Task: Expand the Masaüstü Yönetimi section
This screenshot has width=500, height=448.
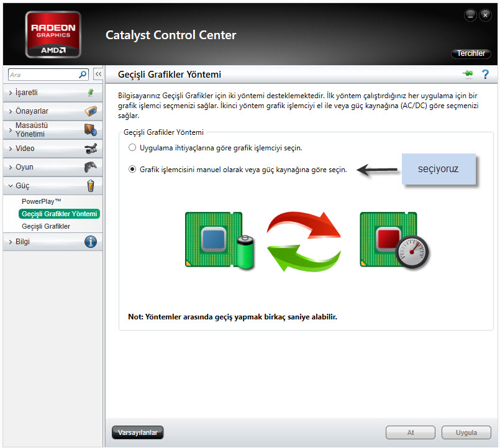Action: click(53, 130)
